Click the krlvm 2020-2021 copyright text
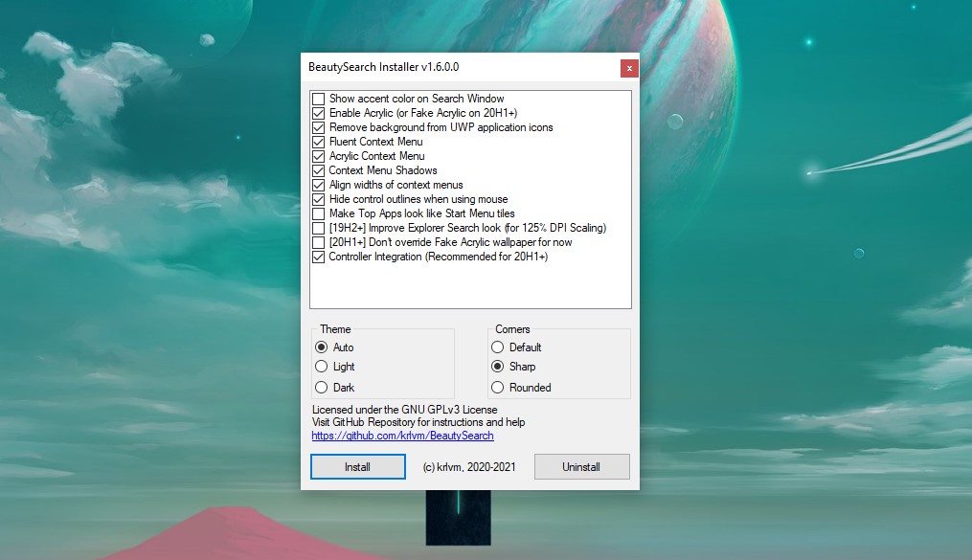Screen dimensions: 972x560 click(x=469, y=467)
